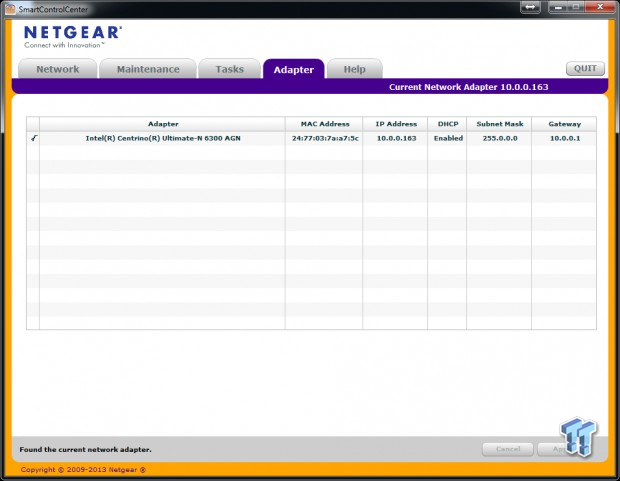This screenshot has height=481, width=620.
Task: Click the MAC Address column header
Action: pyautogui.click(x=325, y=124)
